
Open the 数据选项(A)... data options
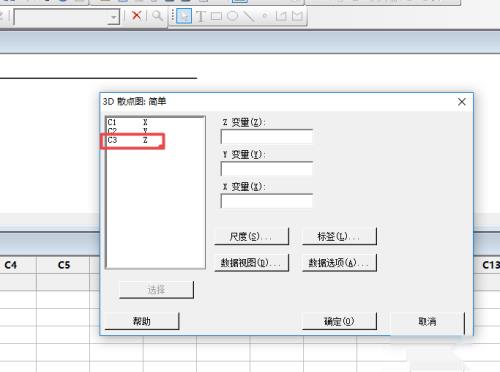[x=339, y=263]
